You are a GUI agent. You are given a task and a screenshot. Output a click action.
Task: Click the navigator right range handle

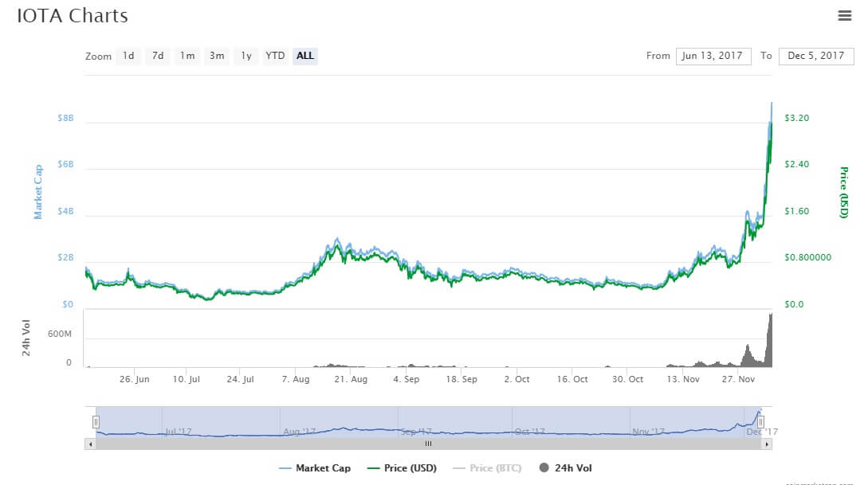click(x=760, y=422)
